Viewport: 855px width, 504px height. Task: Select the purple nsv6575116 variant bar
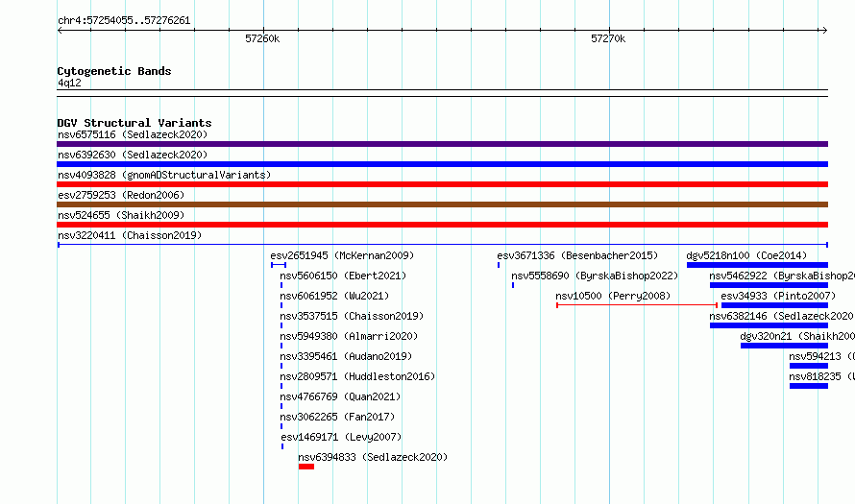pyautogui.click(x=442, y=144)
